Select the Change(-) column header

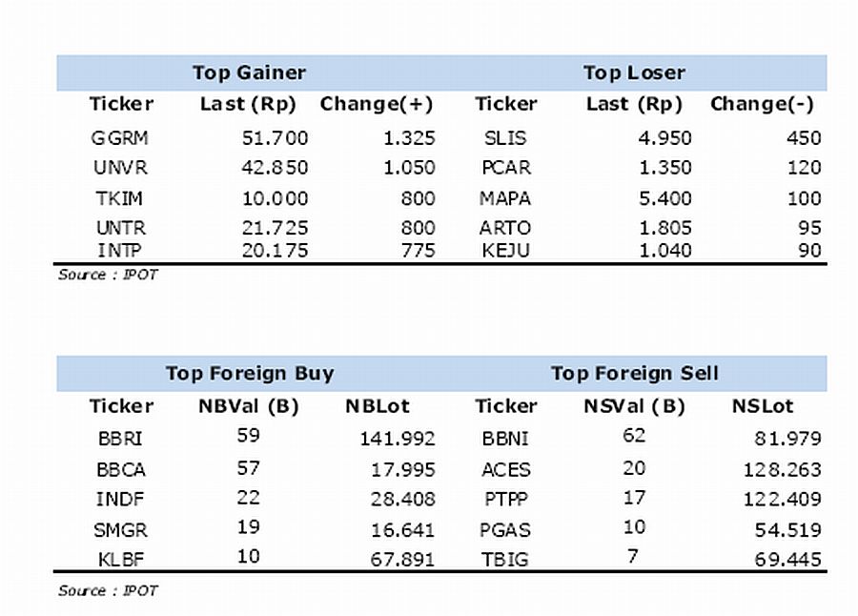(762, 104)
